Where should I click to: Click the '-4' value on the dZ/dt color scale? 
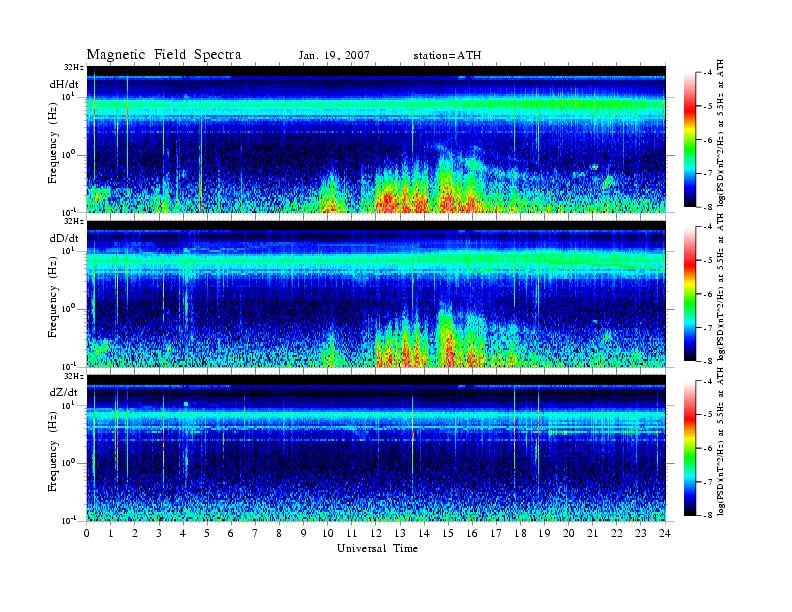click(x=708, y=381)
